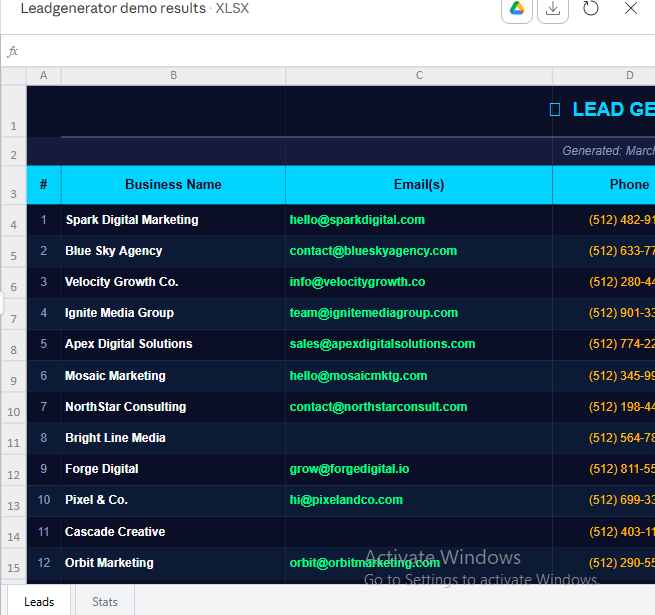
Task: Select Bright Line Media cell
Action: point(173,438)
